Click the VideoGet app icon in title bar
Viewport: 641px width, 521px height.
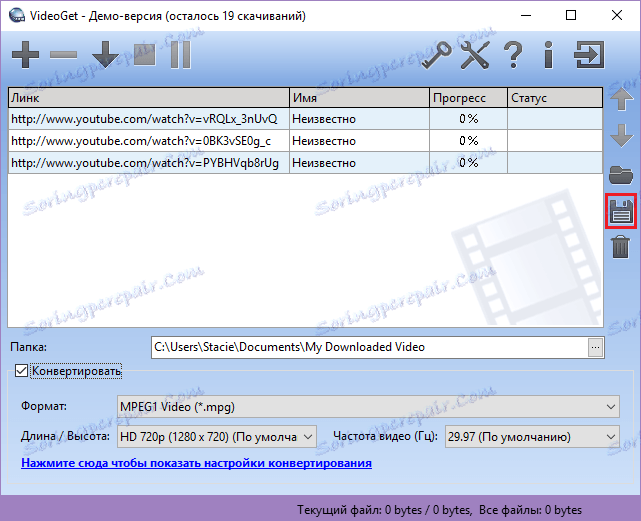point(16,16)
